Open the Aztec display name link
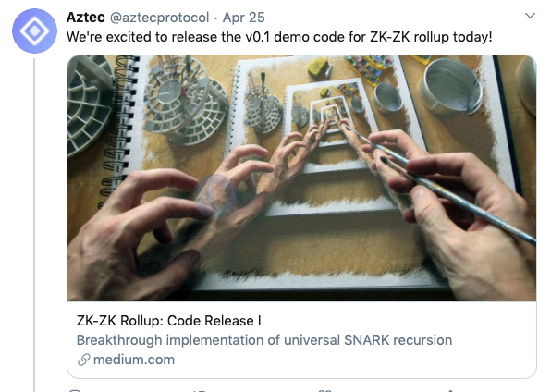The width and height of the screenshot is (551, 392). tap(85, 18)
